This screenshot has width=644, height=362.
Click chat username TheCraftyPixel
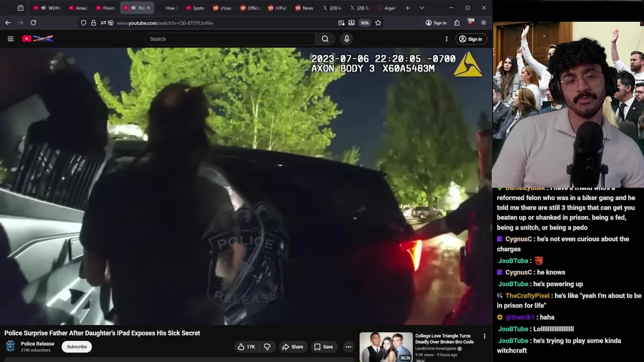527,296
